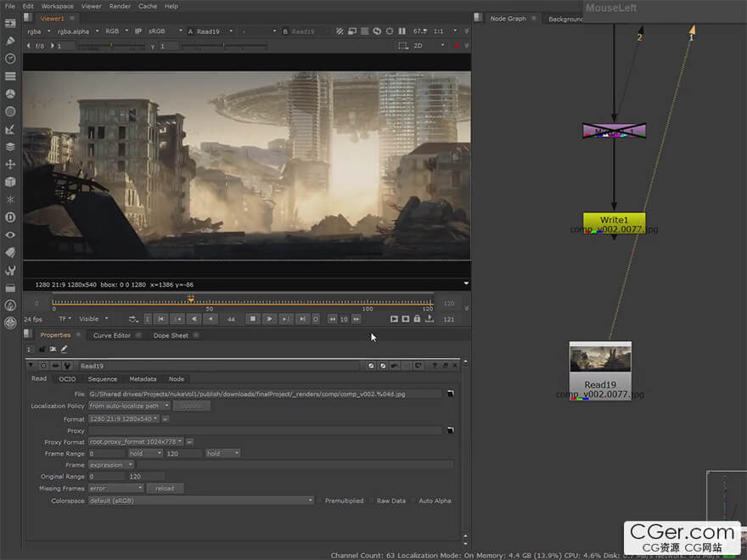Open the Channel nodes stacked-lines icon
The width and height of the screenshot is (747, 560).
(x=10, y=76)
